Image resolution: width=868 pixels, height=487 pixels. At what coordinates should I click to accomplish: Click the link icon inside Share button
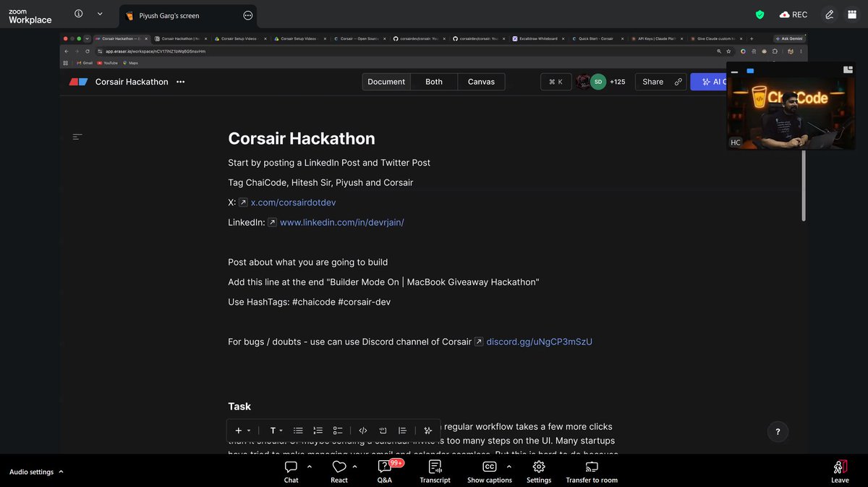pos(678,82)
